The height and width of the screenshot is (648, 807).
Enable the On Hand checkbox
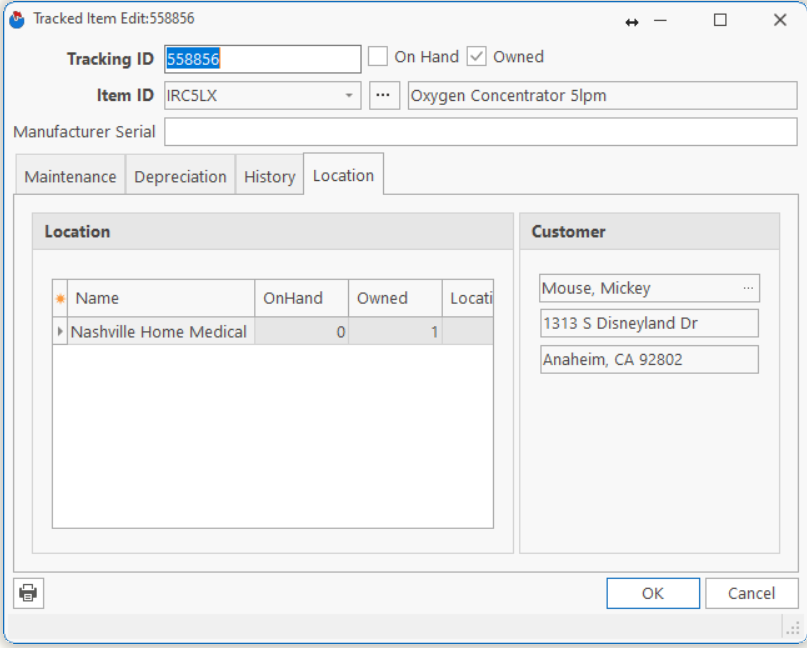[378, 57]
